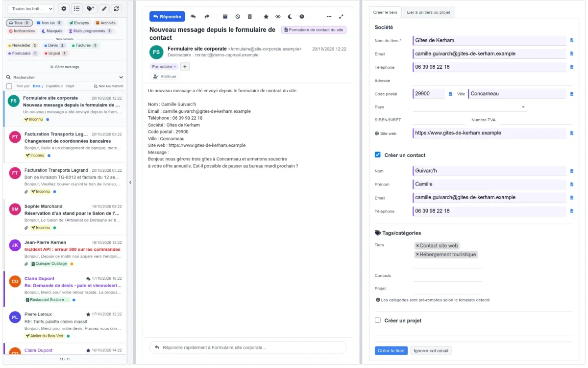Viewport: 588px width, 368px height.
Task: Tick the select-all emails checkbox
Action: click(x=9, y=86)
